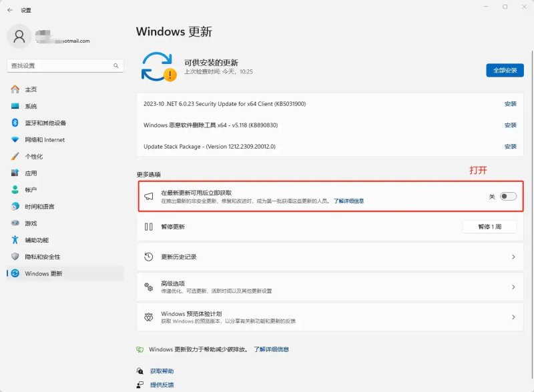The height and width of the screenshot is (392, 534).
Task: Click the update history clock icon
Action: (x=148, y=257)
